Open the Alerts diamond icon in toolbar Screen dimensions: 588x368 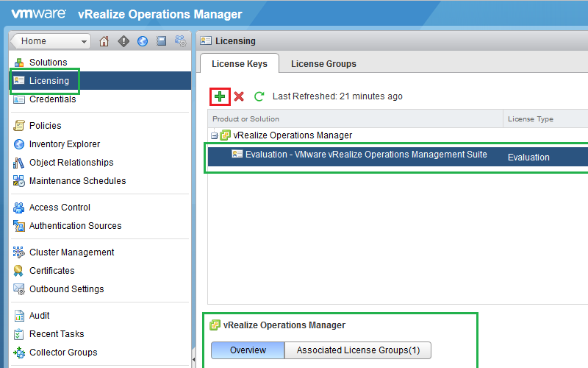(123, 41)
